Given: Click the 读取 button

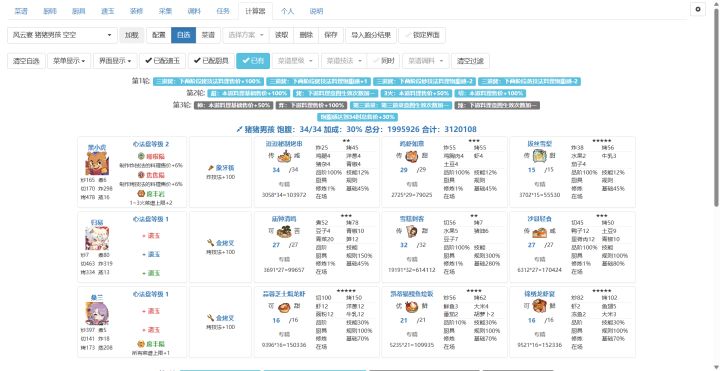Looking at the screenshot, I should pyautogui.click(x=281, y=35).
